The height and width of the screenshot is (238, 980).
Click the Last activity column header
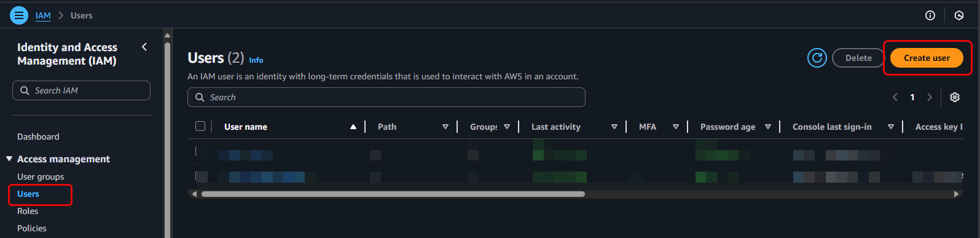tap(556, 127)
